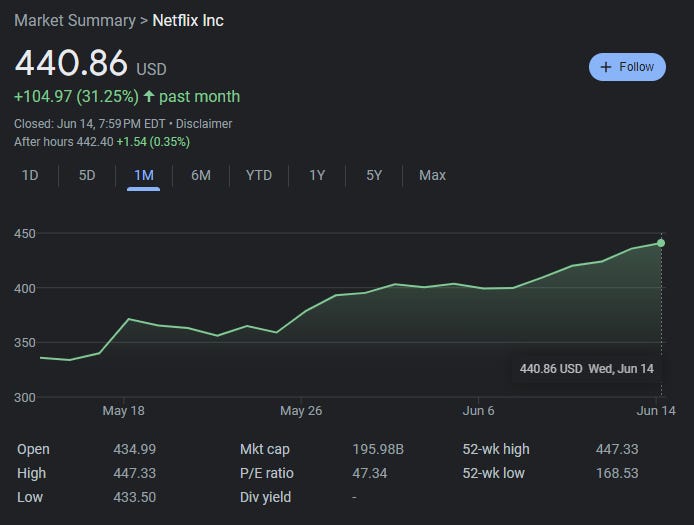Open the Market Summary breadcrumb link
Viewport: 694px width, 525px height.
[x=75, y=20]
